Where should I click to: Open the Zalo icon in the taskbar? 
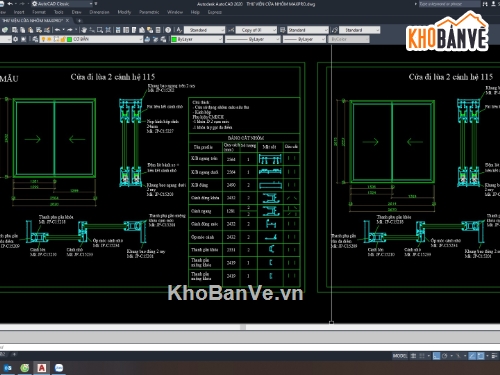(59, 368)
